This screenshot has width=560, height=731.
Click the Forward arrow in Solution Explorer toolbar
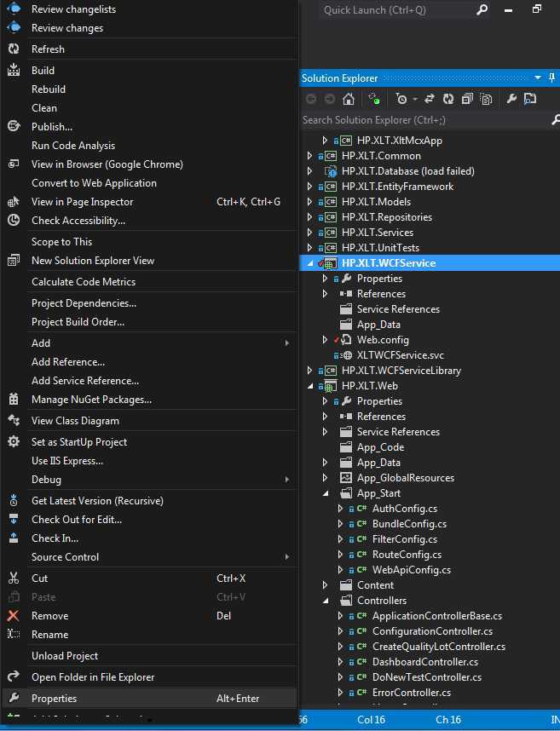330,99
